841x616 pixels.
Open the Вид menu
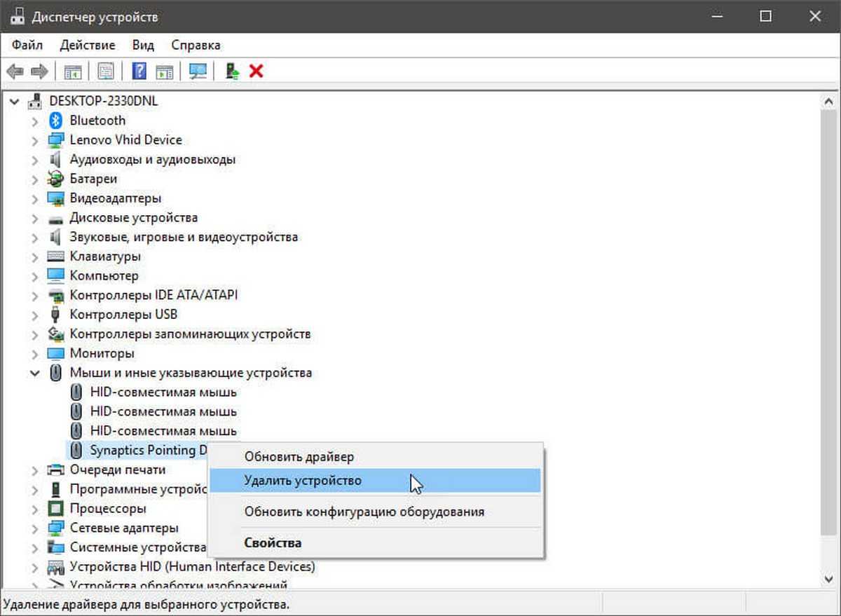tap(143, 45)
